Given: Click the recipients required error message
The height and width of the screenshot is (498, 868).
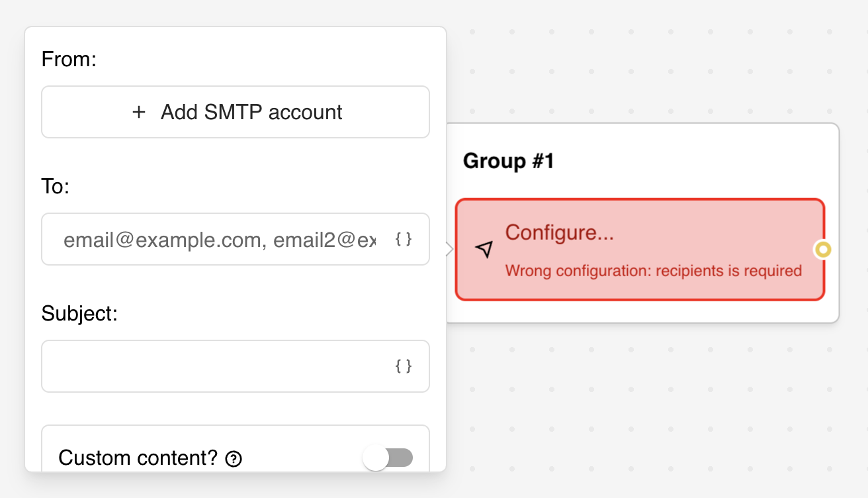Looking at the screenshot, I should point(652,270).
